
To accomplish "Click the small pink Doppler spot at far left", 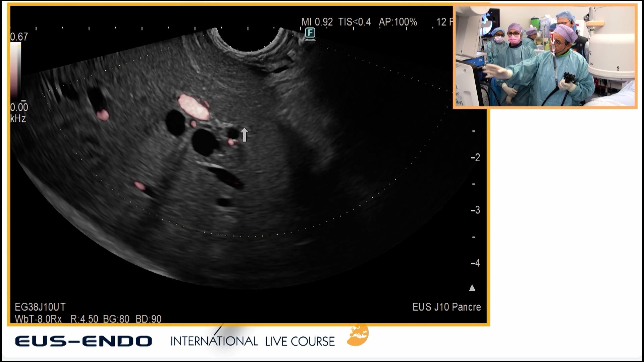I will [x=102, y=115].
